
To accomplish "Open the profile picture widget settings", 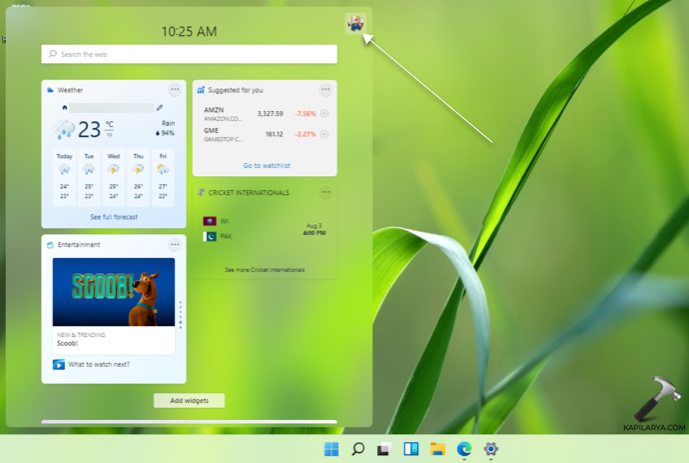I will [x=355, y=24].
